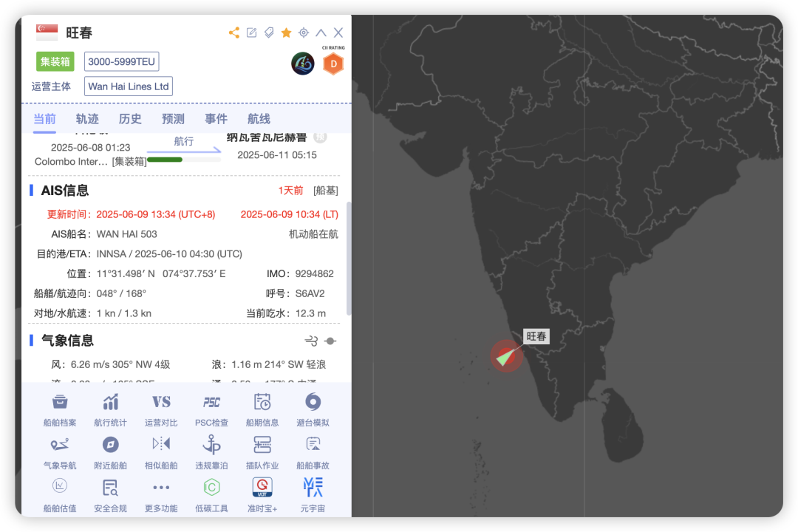Click call sign S6AV2
The height and width of the screenshot is (532, 798).
310,294
